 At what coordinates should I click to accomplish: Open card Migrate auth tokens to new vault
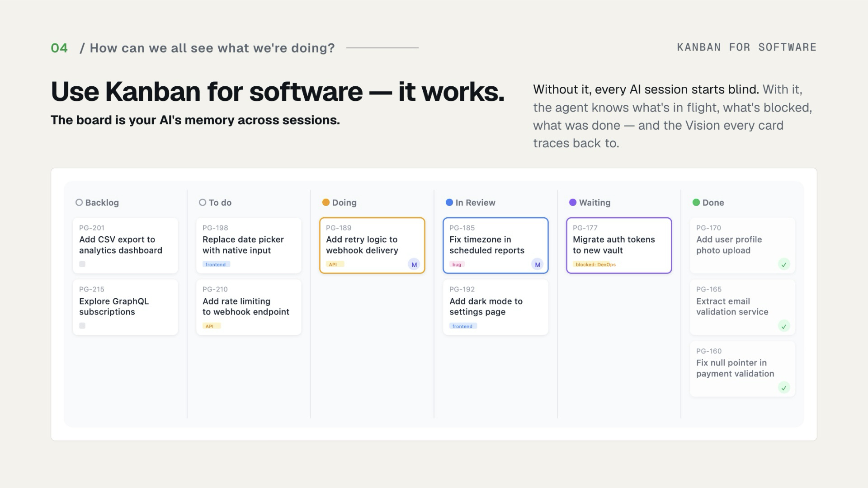click(x=619, y=245)
